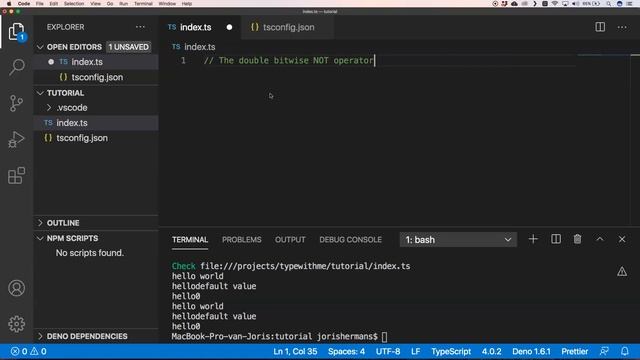This screenshot has width=640, height=360.
Task: Open the notifications bell
Action: [x=624, y=351]
